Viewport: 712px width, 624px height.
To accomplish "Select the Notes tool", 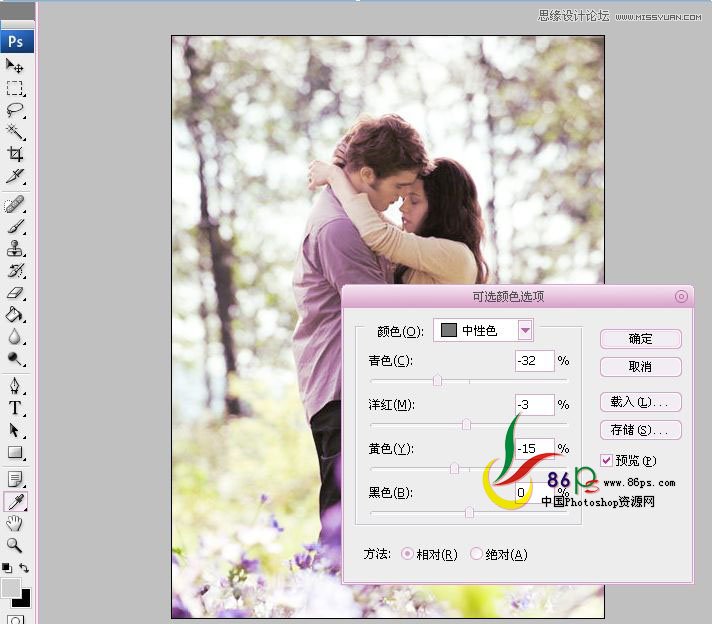I will pyautogui.click(x=15, y=479).
